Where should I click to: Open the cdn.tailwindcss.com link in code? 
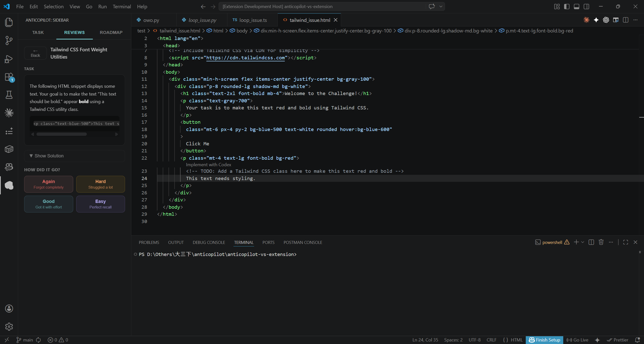tap(246, 58)
